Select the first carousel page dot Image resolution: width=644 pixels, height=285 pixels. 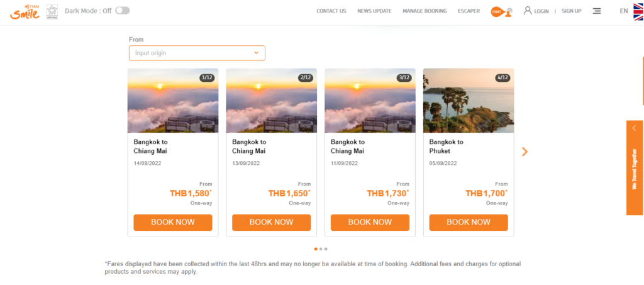pyautogui.click(x=316, y=249)
